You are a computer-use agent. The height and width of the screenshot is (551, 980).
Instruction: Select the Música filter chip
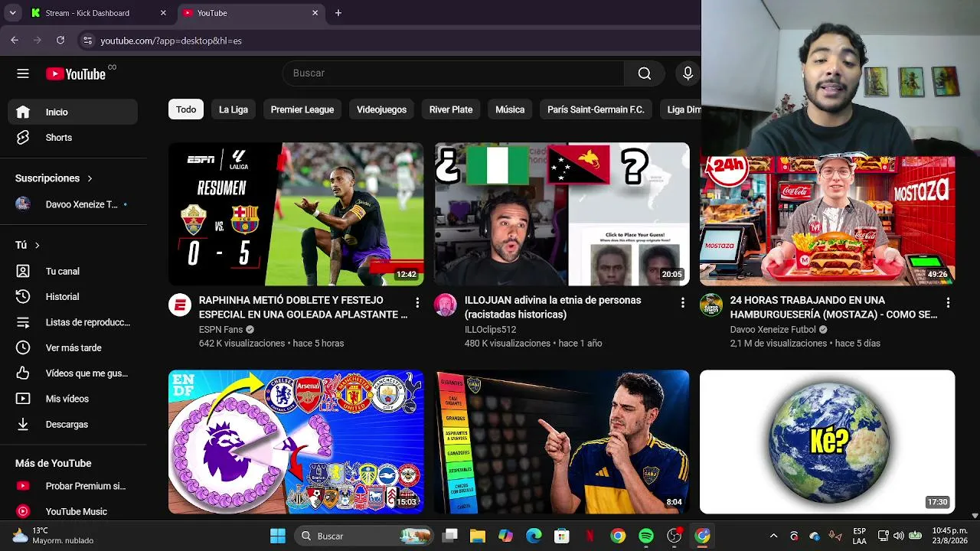(510, 109)
